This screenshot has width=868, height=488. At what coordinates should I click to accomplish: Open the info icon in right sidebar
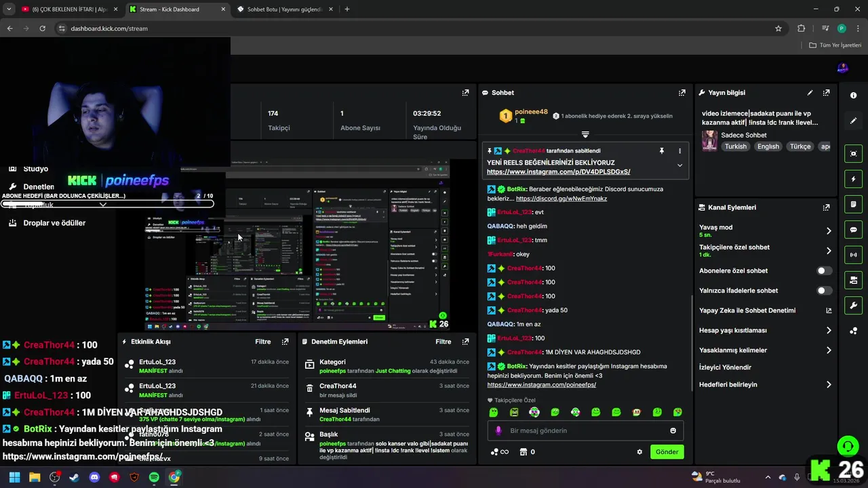pos(853,96)
